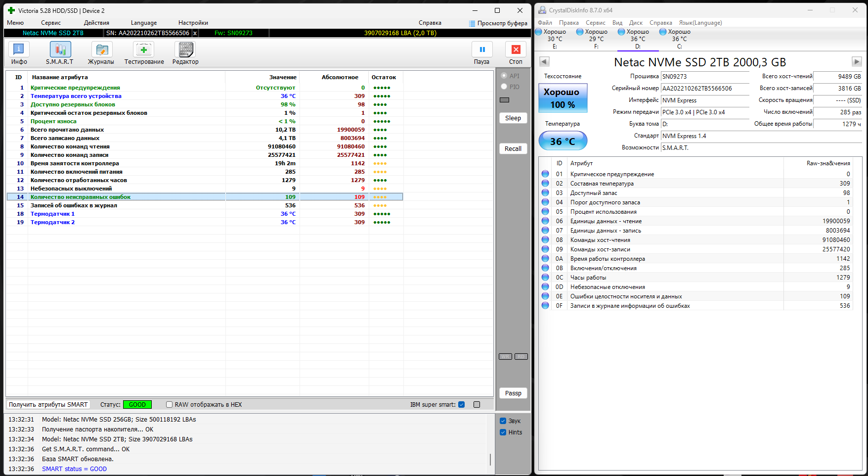Click the red Стоп toolbar button
This screenshot has width=868, height=476.
(516, 53)
